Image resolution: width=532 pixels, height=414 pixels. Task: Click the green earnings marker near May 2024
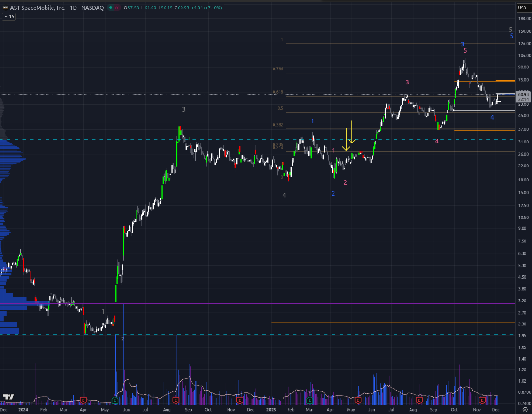tap(115, 400)
